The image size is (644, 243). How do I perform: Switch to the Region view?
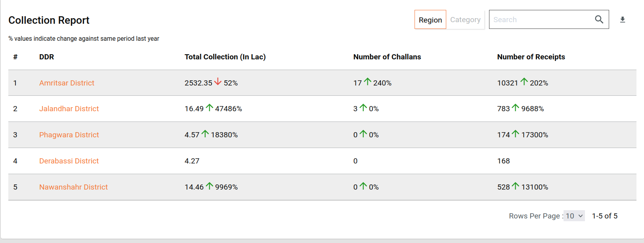point(430,20)
